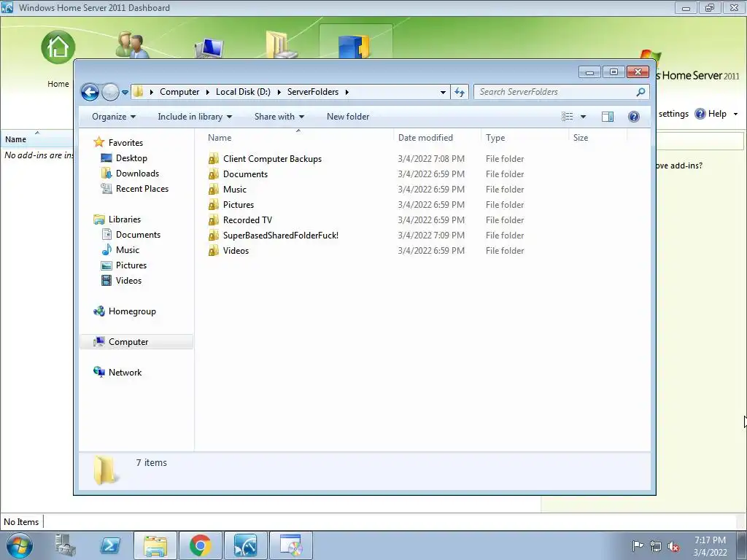Open the Share with menu
The height and width of the screenshot is (560, 747).
(x=279, y=117)
